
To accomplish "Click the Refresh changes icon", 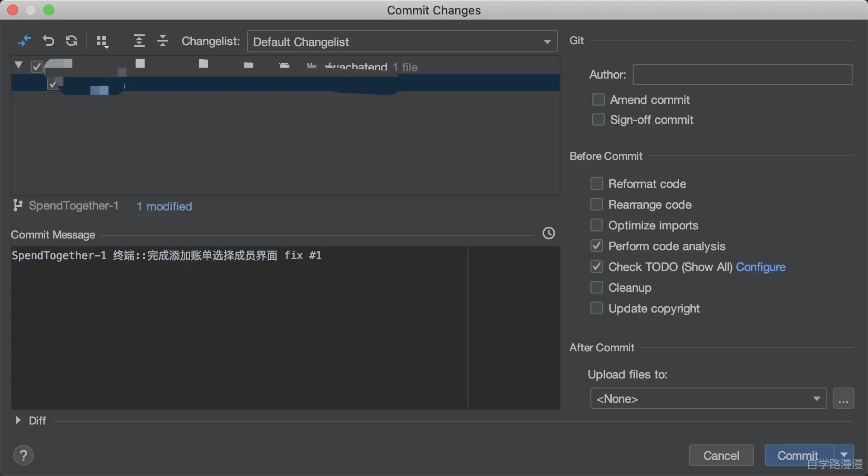I will (71, 41).
